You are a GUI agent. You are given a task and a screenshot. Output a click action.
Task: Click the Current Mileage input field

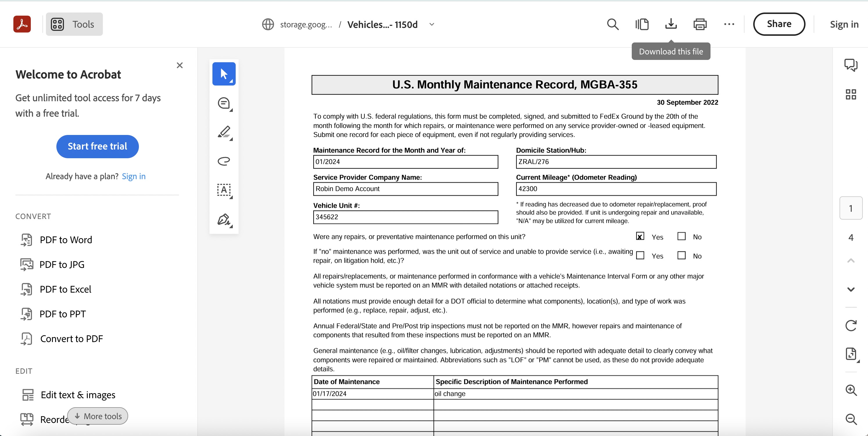coord(615,189)
